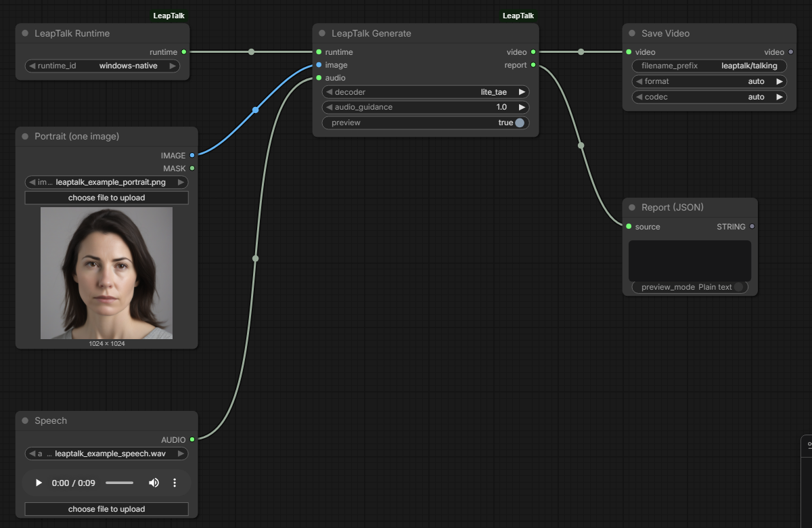
Task: Open the decoder lite_tae combo
Action: point(426,92)
